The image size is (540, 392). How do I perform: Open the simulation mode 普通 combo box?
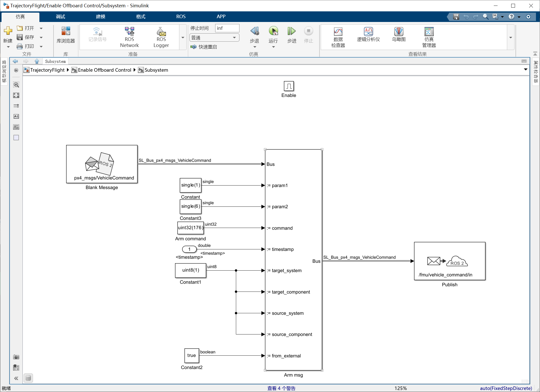tap(214, 38)
